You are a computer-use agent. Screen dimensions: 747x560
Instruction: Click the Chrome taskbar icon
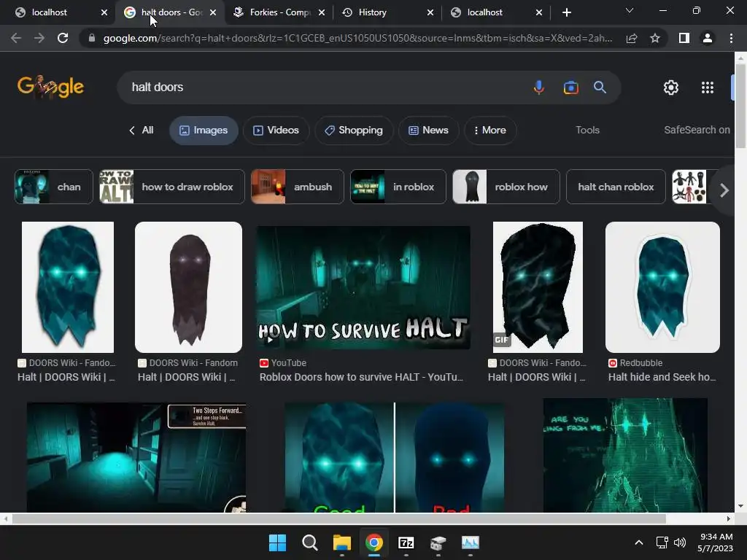pos(374,542)
